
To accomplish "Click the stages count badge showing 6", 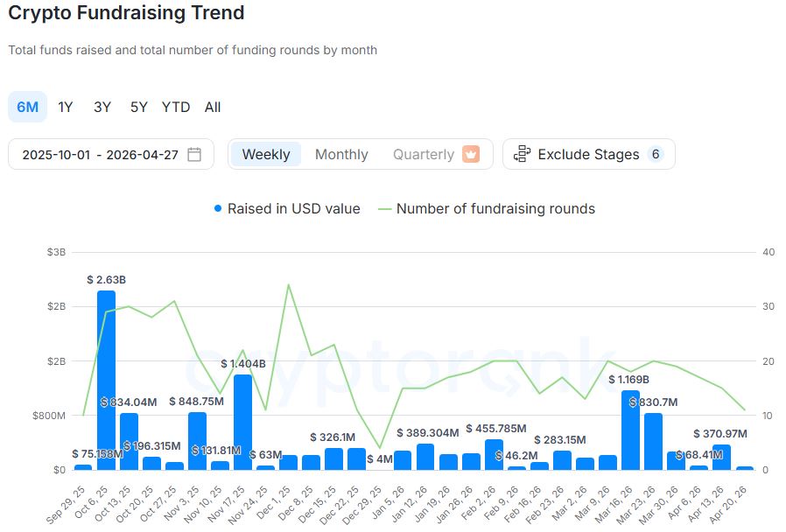I will tap(655, 154).
